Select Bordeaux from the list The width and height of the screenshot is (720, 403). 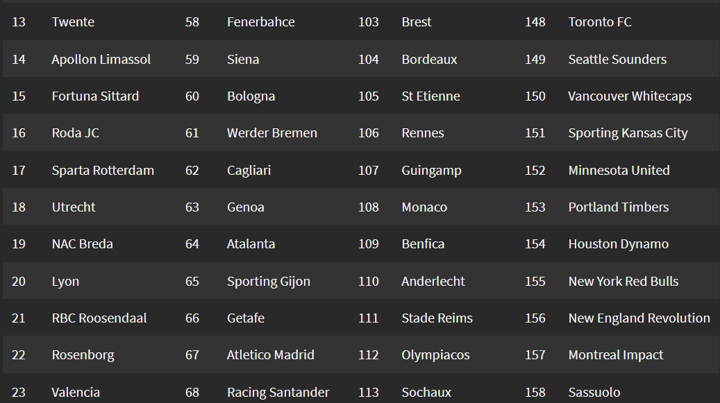coord(429,59)
